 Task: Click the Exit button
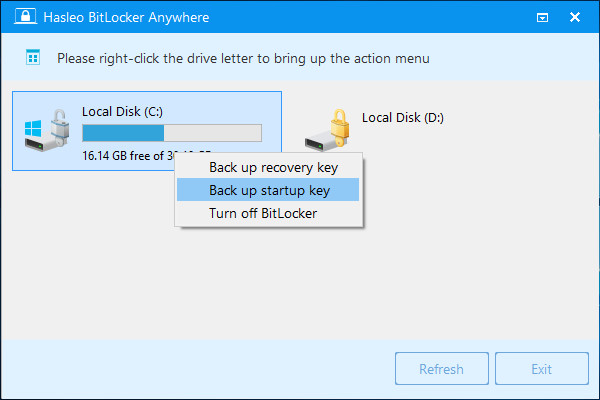(541, 369)
